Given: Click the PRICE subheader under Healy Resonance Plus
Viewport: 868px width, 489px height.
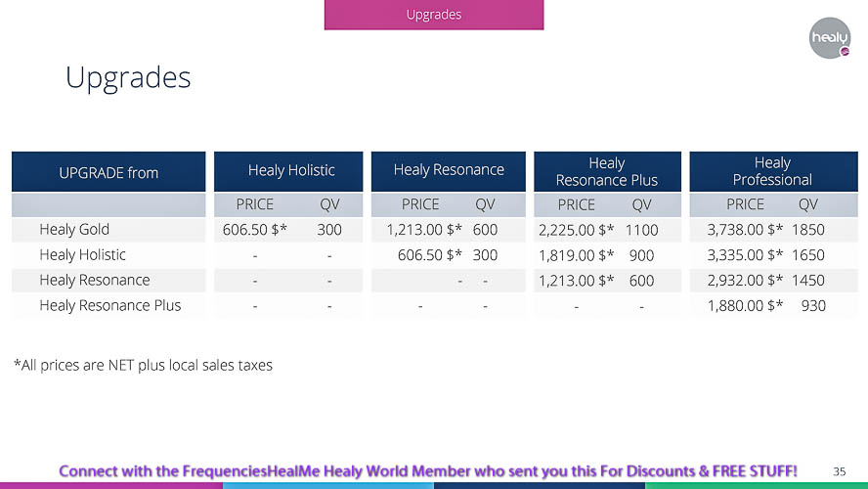Looking at the screenshot, I should click(x=577, y=204).
